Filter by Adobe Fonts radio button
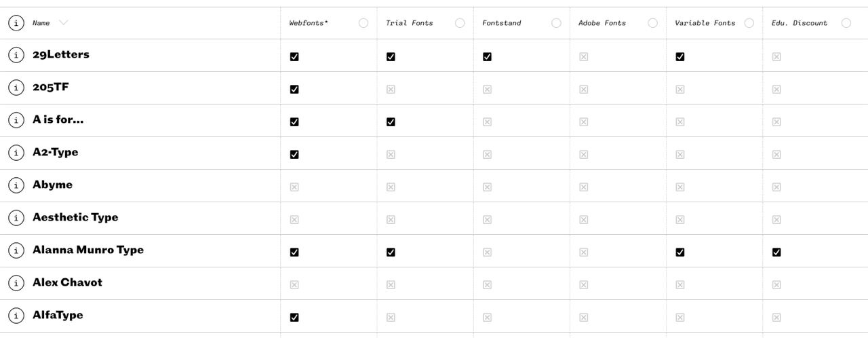868x338 pixels. tap(652, 23)
